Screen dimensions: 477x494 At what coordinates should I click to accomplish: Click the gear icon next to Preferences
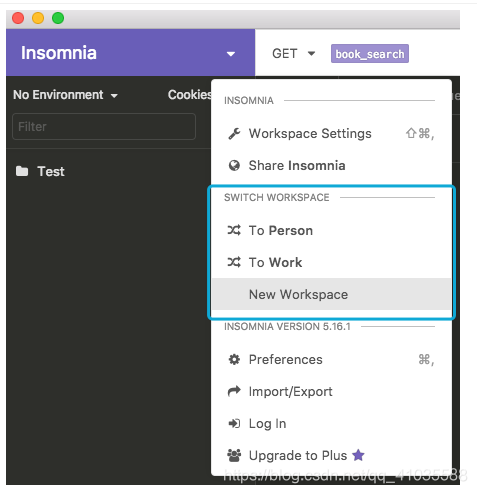pos(234,359)
